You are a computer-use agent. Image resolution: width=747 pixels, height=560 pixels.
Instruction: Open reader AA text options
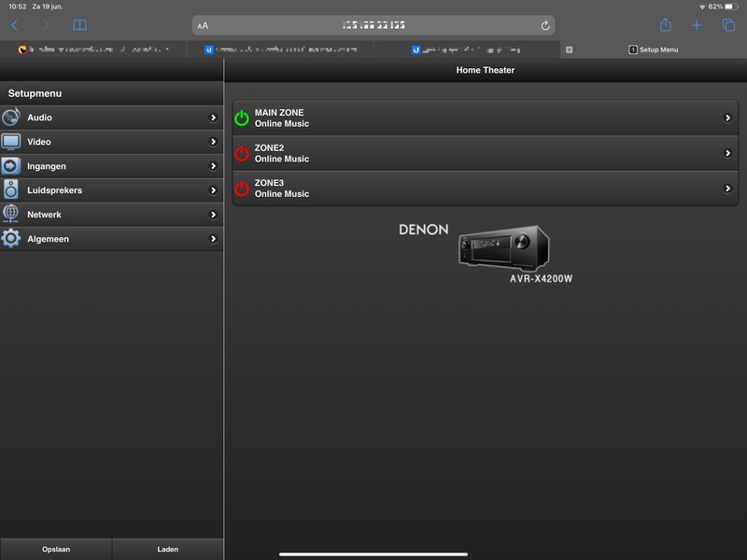click(x=203, y=26)
